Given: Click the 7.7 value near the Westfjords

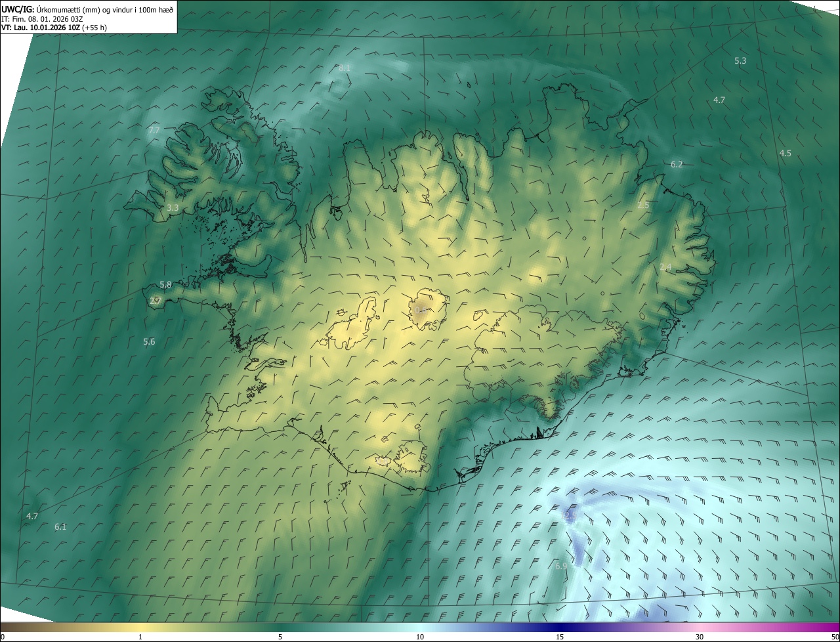Looking at the screenshot, I should 154,131.
